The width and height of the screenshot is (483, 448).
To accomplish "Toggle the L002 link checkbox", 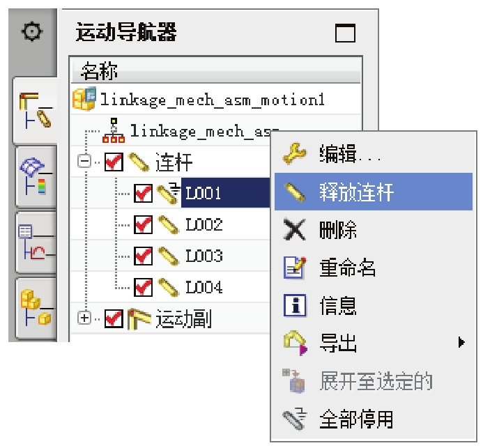I will 143,224.
